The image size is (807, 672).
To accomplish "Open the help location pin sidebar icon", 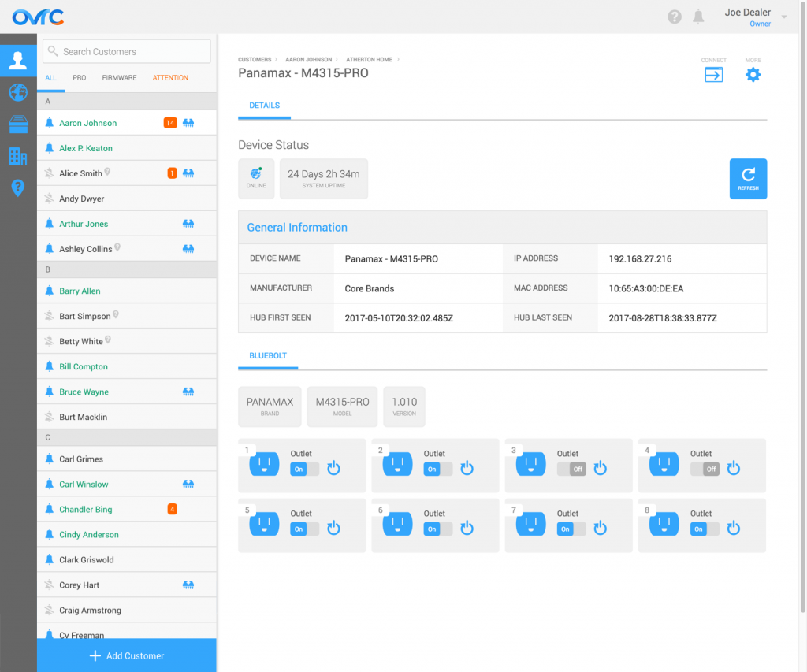I will click(18, 187).
